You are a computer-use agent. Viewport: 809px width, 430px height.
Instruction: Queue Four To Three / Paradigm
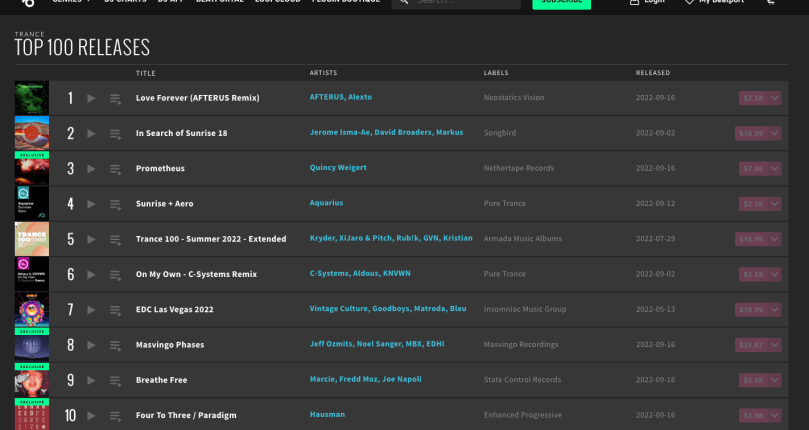point(115,415)
